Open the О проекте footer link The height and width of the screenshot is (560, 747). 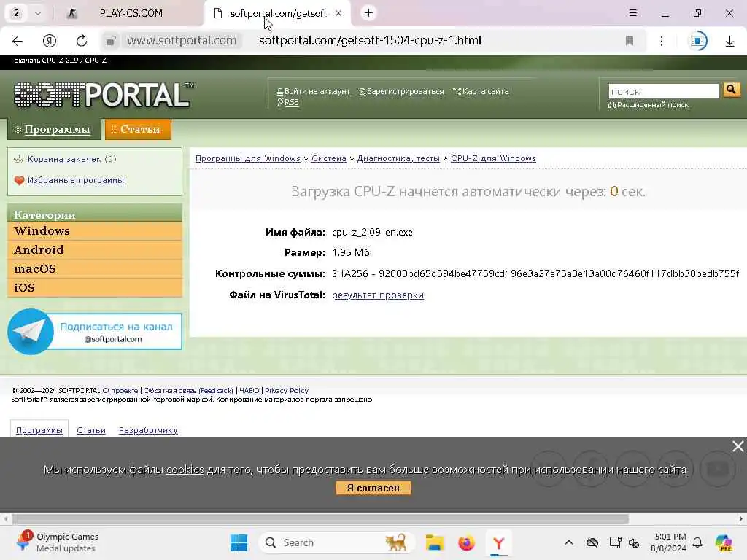[x=120, y=391]
